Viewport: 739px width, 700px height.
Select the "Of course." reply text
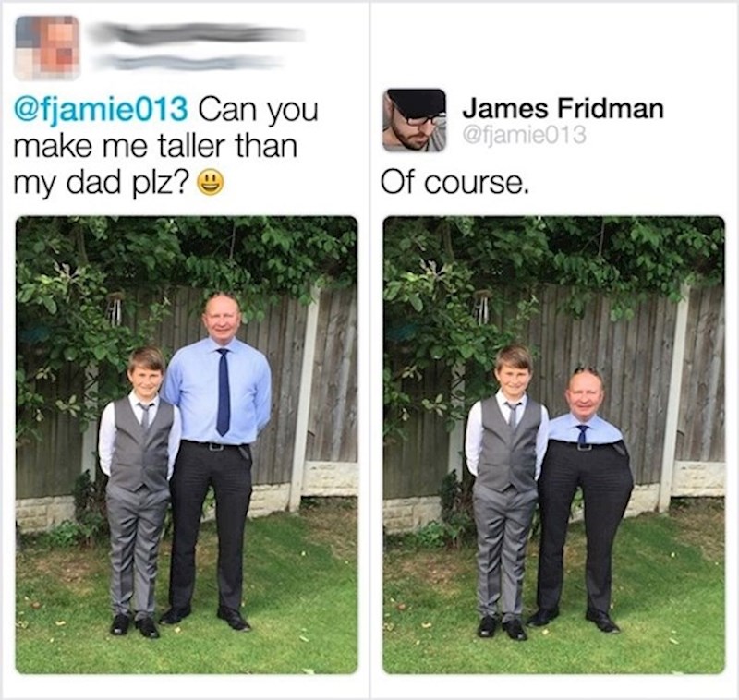[x=454, y=183]
